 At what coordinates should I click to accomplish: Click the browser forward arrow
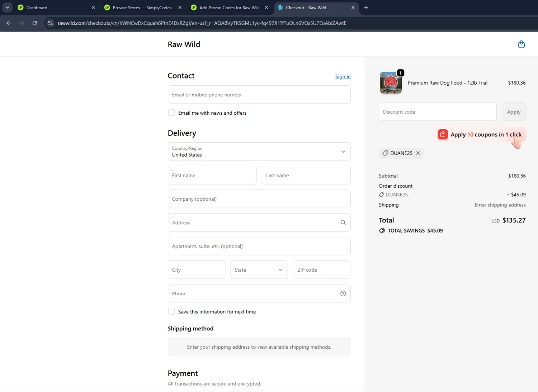pyautogui.click(x=22, y=23)
